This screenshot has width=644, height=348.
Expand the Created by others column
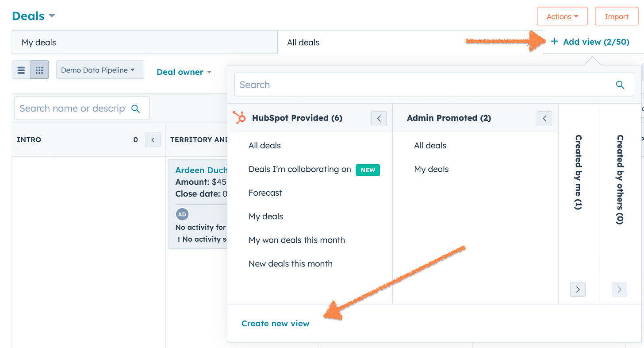pyautogui.click(x=619, y=290)
